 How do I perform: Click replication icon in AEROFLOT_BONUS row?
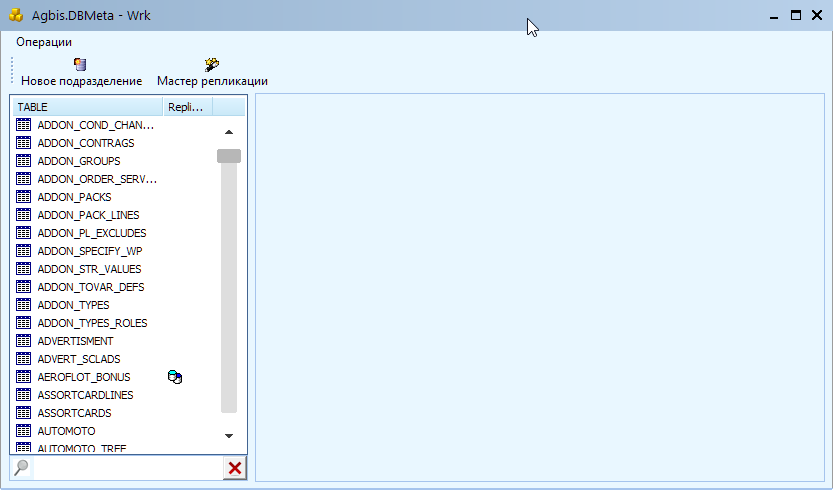click(x=175, y=377)
